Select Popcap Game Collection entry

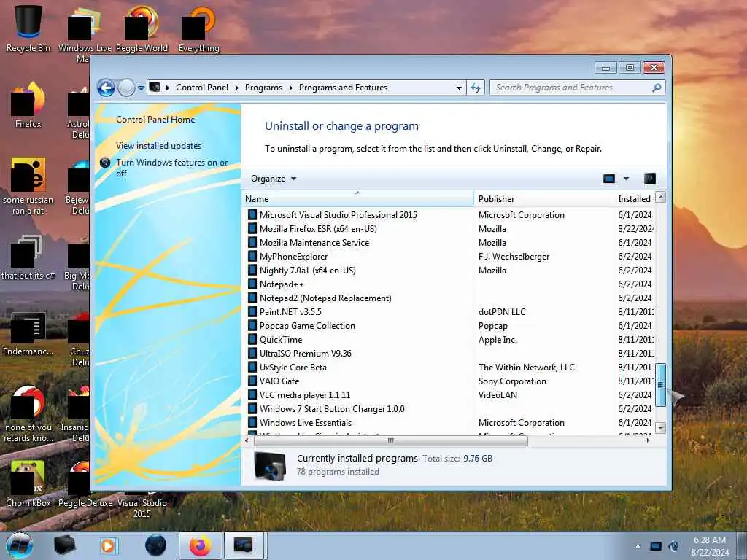307,326
